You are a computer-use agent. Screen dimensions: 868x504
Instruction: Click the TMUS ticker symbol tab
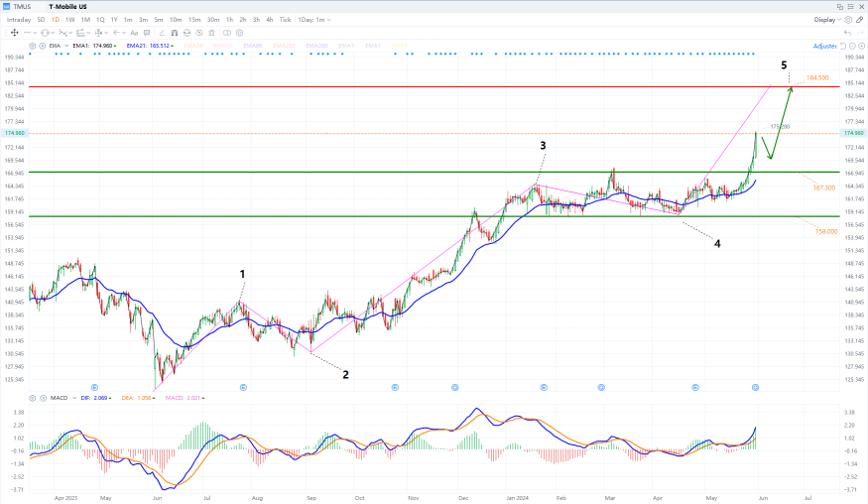[22, 7]
